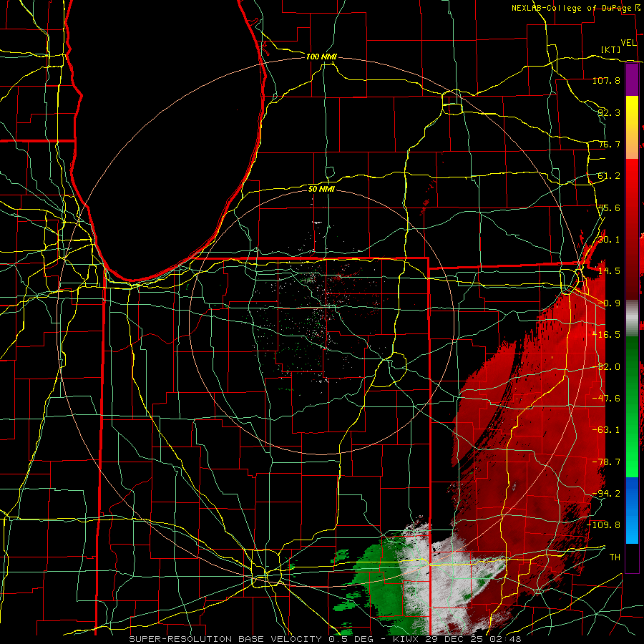Click the 76.7 scale value
Screen dimensions: 644x644
tap(609, 144)
